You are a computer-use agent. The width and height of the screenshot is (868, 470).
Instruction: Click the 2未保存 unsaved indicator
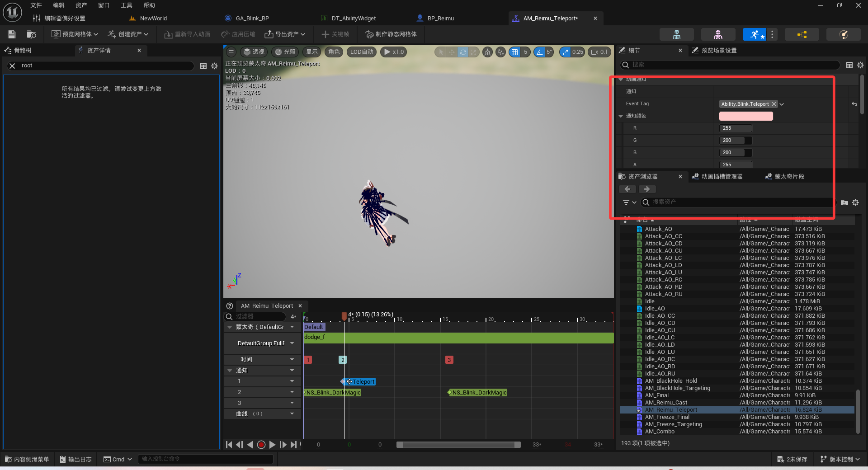[x=792, y=460]
